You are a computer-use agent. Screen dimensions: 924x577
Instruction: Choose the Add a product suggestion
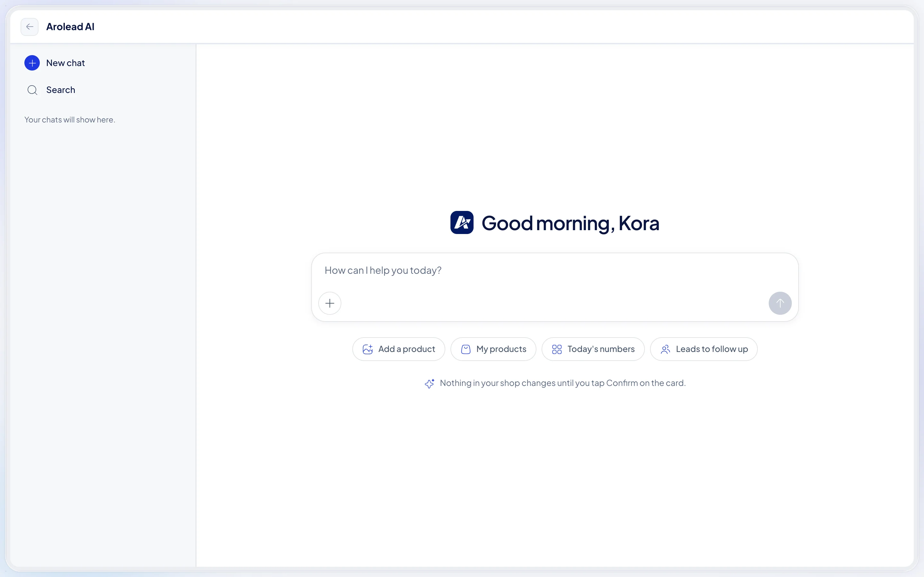coord(398,349)
